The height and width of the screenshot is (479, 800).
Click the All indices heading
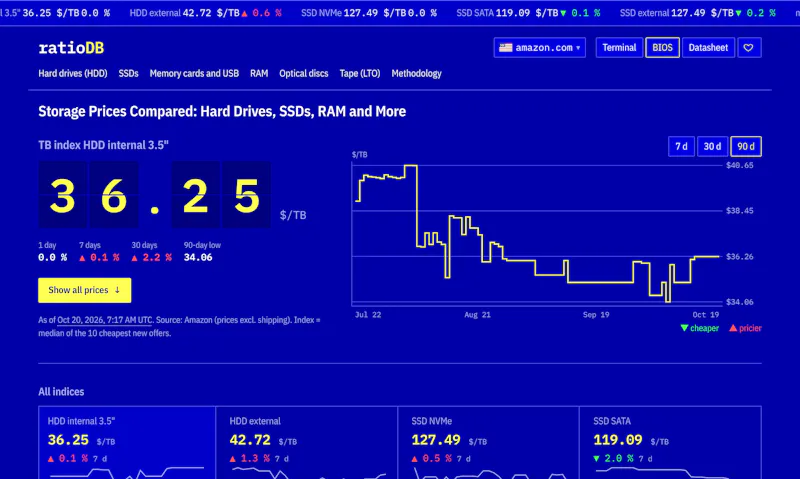point(61,392)
